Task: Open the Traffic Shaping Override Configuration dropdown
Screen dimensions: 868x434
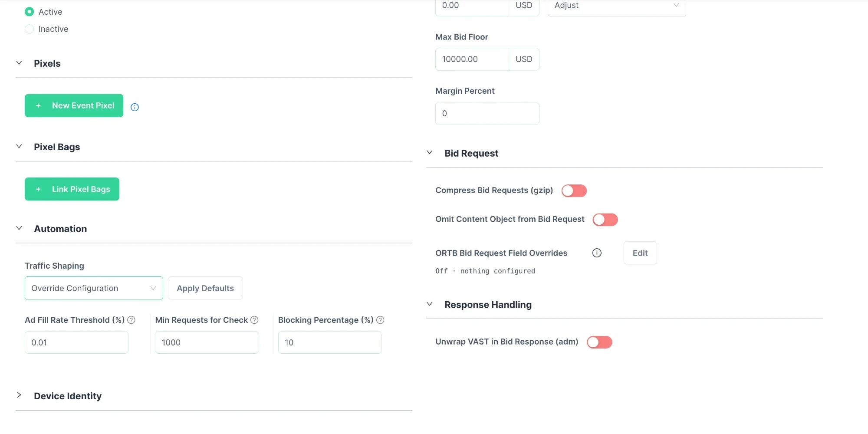Action: 94,288
